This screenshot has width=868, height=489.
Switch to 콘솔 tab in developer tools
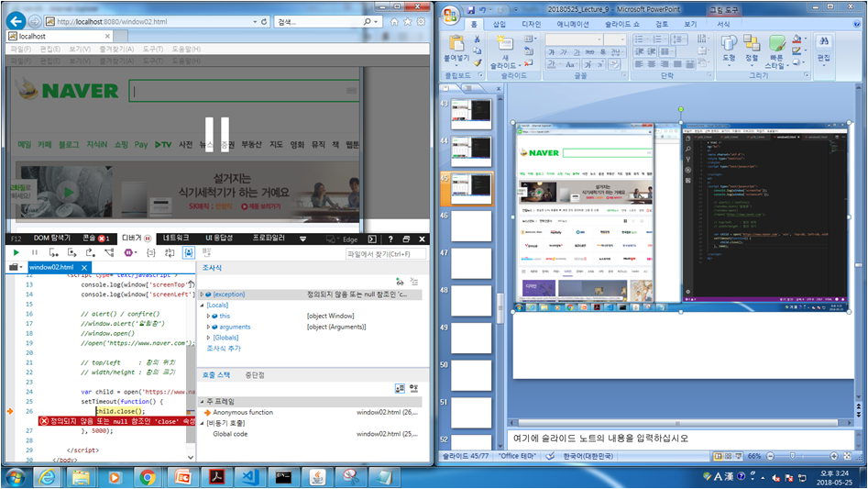95,239
